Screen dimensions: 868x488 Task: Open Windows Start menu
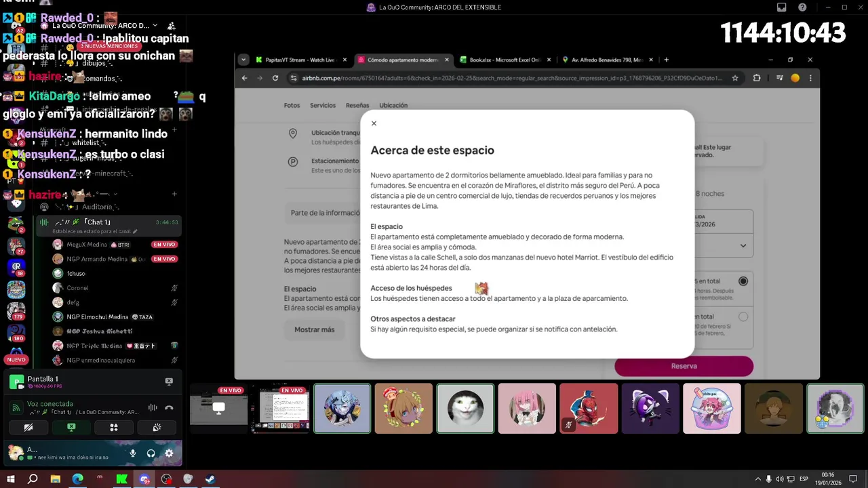tap(11, 479)
